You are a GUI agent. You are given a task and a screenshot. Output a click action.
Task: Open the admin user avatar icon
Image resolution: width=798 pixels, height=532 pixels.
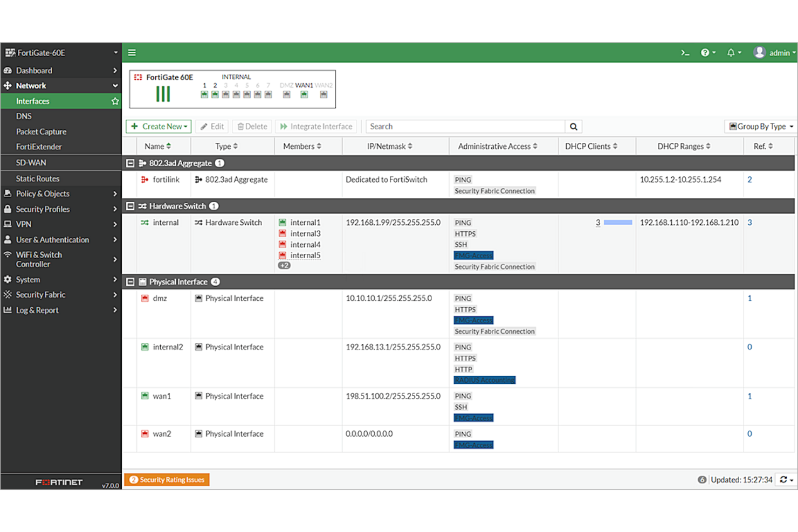click(760, 52)
